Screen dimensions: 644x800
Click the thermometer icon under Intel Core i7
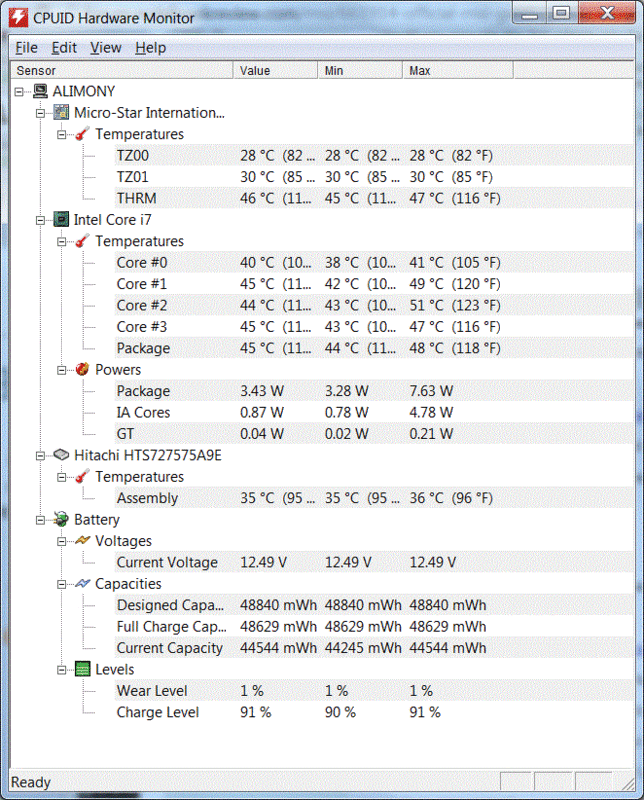82,241
